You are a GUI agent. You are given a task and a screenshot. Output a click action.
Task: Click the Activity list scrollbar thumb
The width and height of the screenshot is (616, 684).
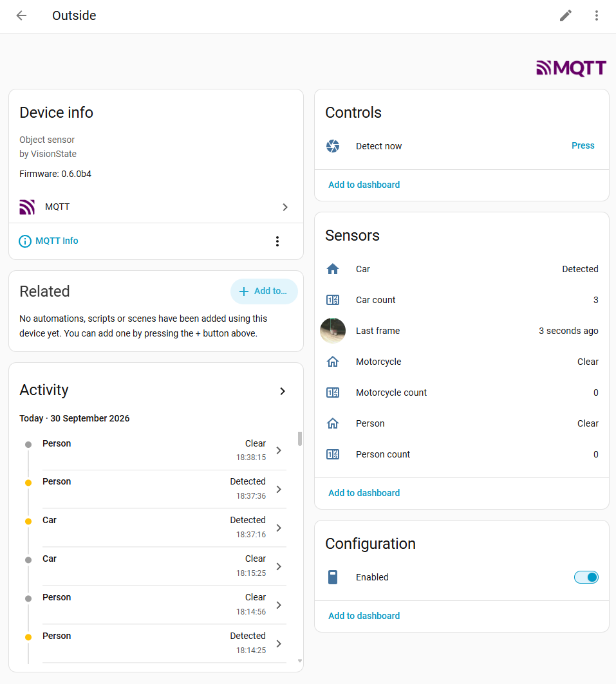(300, 439)
